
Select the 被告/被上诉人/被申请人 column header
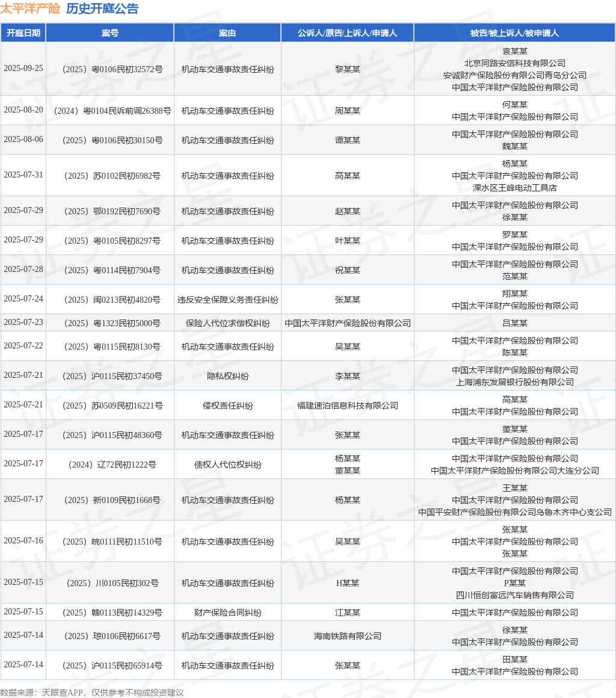click(x=514, y=33)
